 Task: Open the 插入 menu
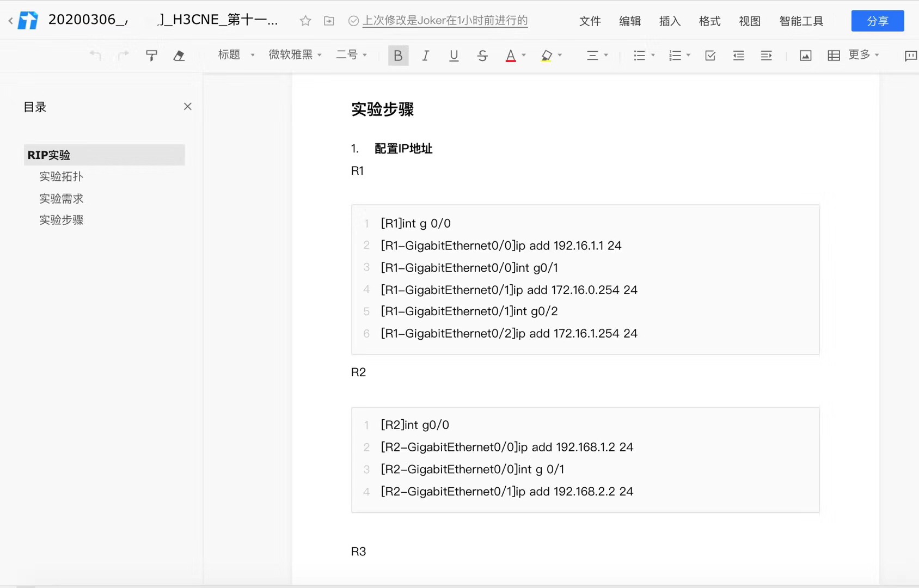pyautogui.click(x=670, y=21)
